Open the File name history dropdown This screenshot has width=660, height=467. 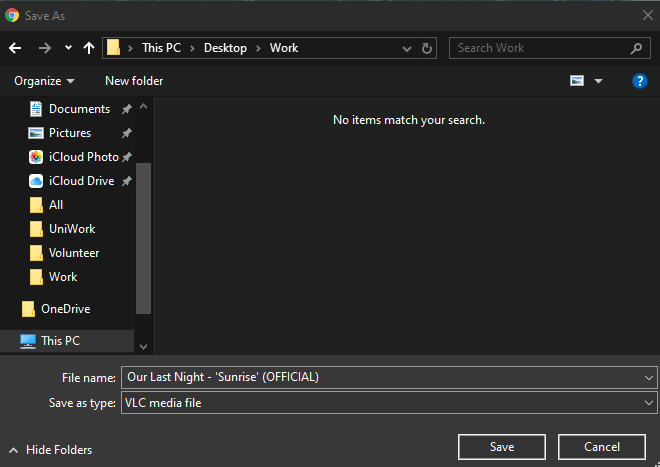click(x=649, y=378)
